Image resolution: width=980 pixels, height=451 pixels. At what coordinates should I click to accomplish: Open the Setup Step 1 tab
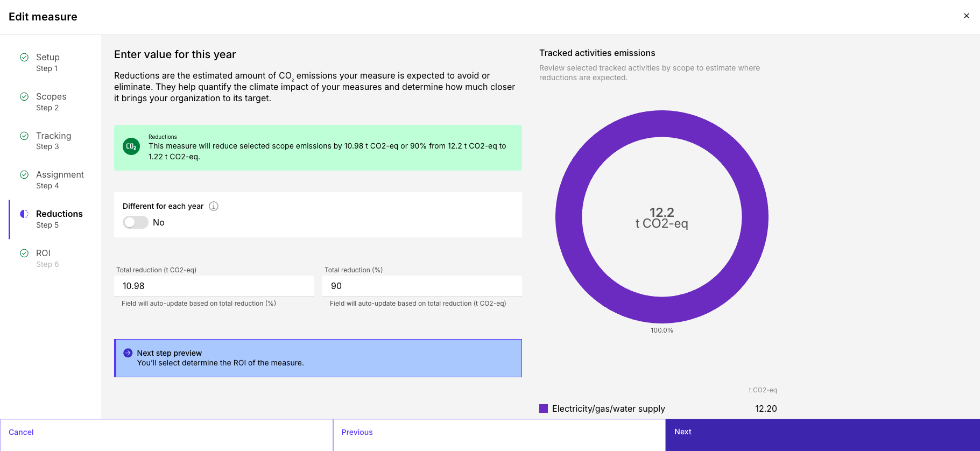pyautogui.click(x=51, y=62)
